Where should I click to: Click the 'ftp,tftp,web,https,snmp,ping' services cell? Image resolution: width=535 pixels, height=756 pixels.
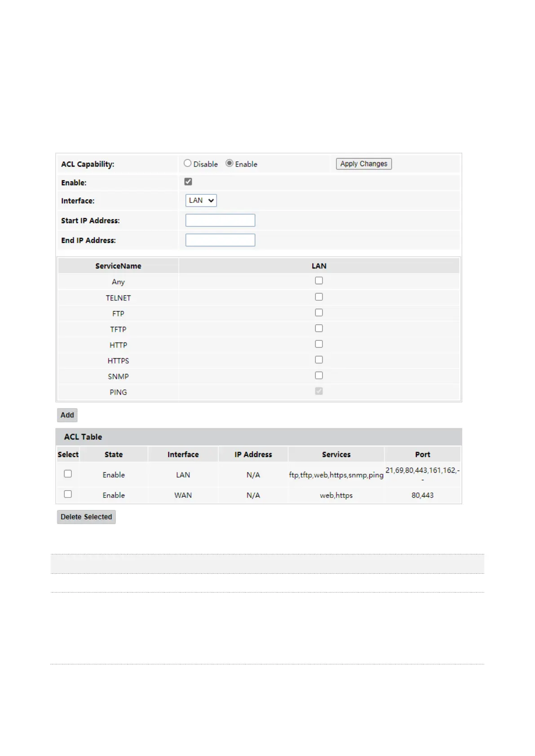336,475
